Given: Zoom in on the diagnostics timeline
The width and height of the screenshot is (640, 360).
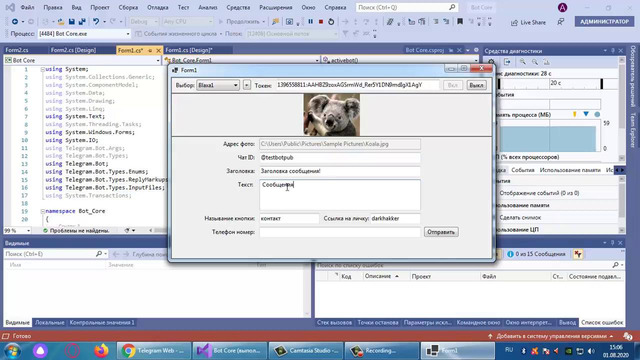Looking at the screenshot, I should click(x=522, y=62).
